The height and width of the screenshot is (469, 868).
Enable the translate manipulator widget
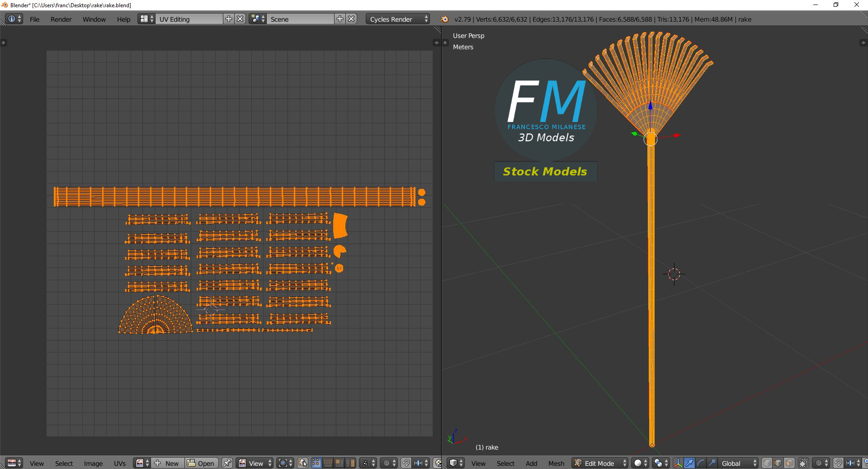point(689,463)
